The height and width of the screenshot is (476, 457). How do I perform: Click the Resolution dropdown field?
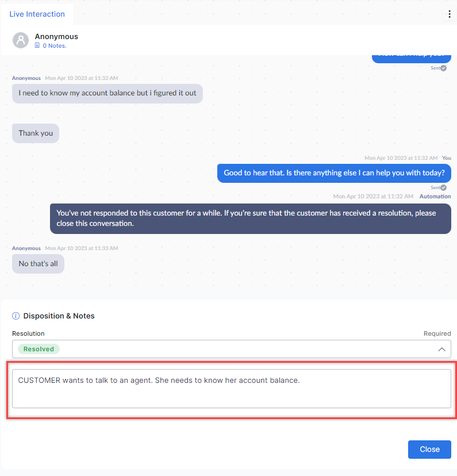[x=232, y=349]
